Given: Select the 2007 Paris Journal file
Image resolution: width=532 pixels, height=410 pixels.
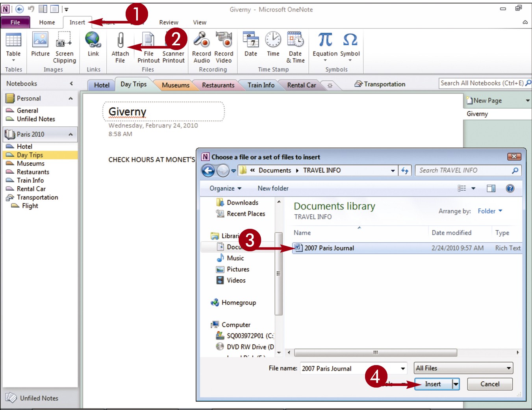Looking at the screenshot, I should click(407, 248).
